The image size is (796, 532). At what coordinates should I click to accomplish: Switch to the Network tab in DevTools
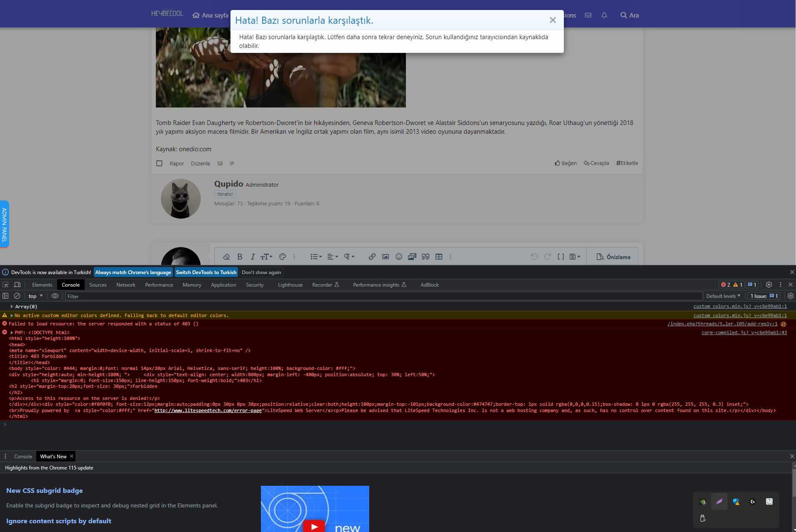126,285
